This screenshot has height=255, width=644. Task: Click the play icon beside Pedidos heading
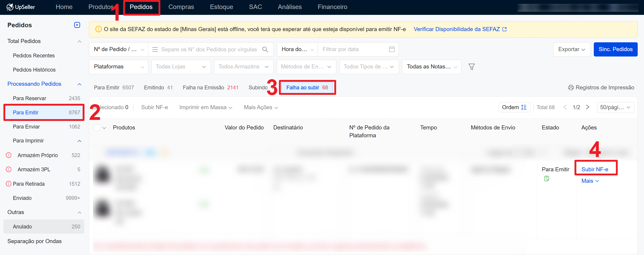point(77,25)
